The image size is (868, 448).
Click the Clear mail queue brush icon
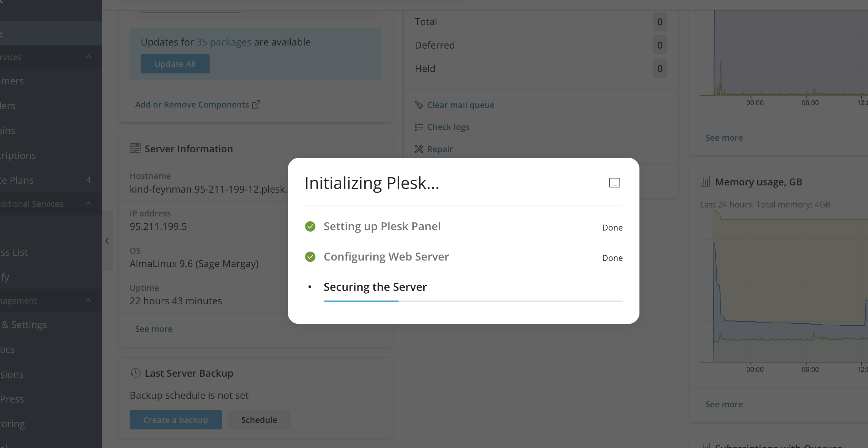[x=419, y=105]
